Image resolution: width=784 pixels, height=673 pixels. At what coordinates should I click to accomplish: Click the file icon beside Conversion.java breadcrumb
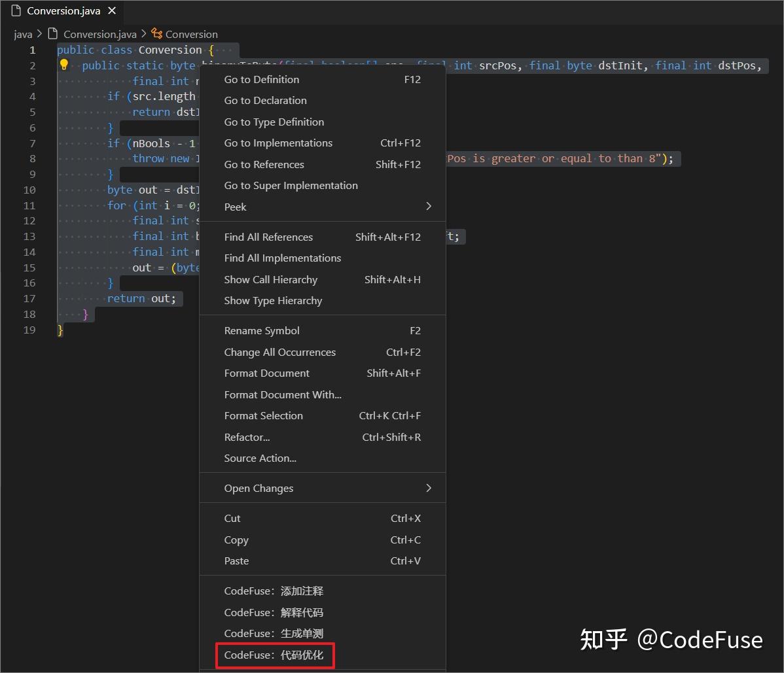pos(54,33)
